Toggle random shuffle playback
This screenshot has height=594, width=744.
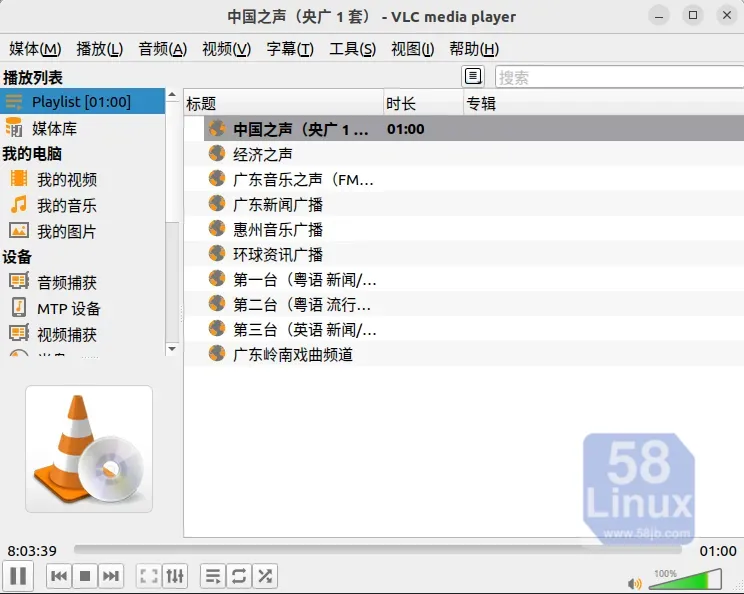265,576
